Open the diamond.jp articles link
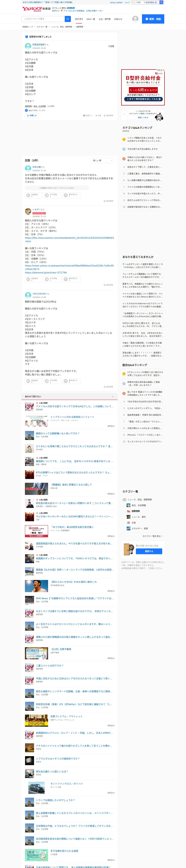The height and width of the screenshot is (868, 186). pos(46,273)
